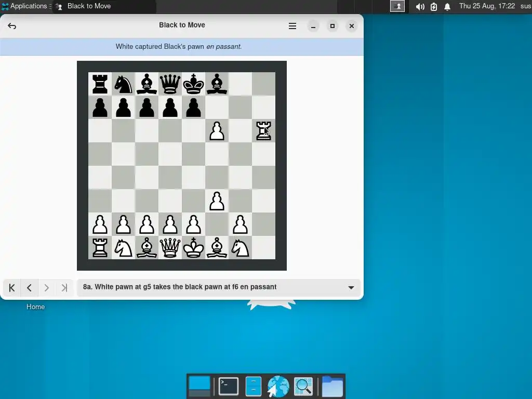This screenshot has width=532, height=399.
Task: Click the en passant capture info message
Action: [179, 46]
